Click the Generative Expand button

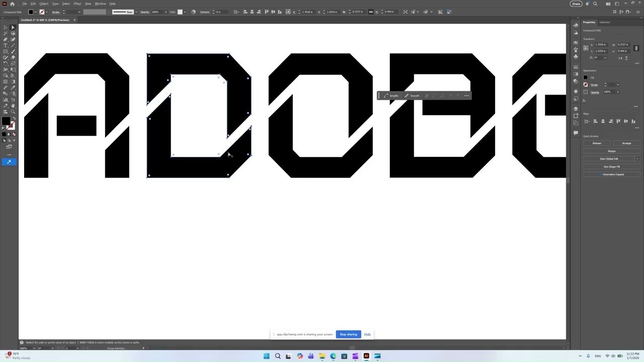[612, 174]
